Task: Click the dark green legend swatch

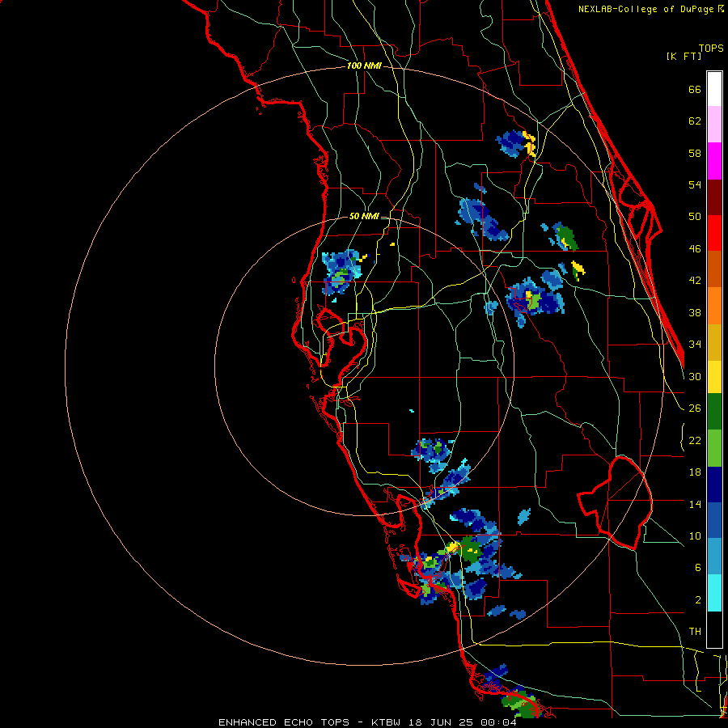Action: (x=714, y=412)
